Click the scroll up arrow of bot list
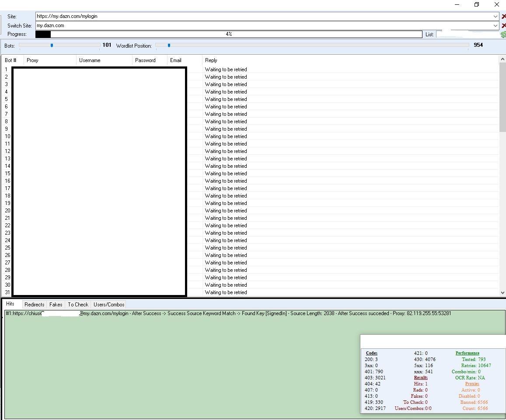The height and width of the screenshot is (420, 506). 502,59
